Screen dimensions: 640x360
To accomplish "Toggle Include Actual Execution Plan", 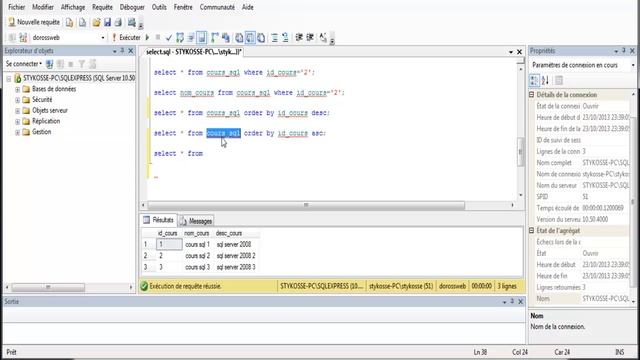I will 215,38.
